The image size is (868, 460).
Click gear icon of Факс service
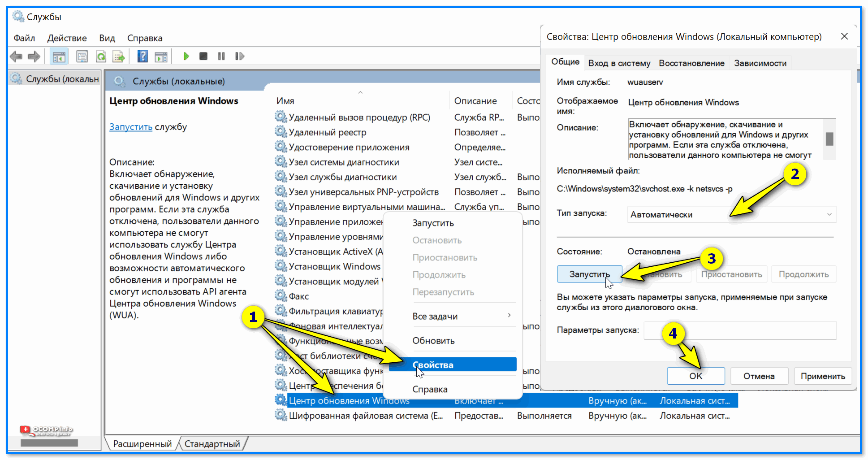click(x=281, y=296)
